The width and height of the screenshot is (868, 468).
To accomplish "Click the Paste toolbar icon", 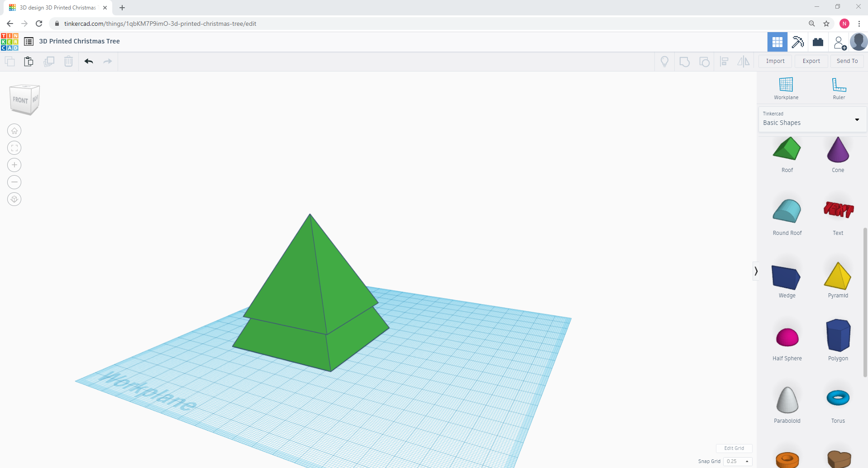I will [29, 61].
